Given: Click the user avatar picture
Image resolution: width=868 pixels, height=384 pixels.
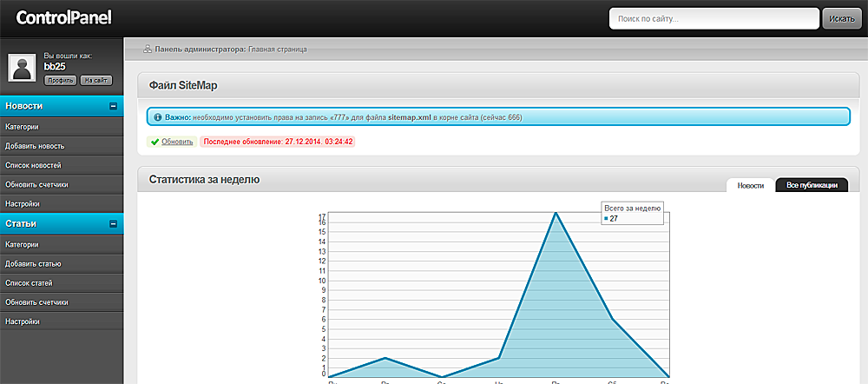Looking at the screenshot, I should click(23, 68).
